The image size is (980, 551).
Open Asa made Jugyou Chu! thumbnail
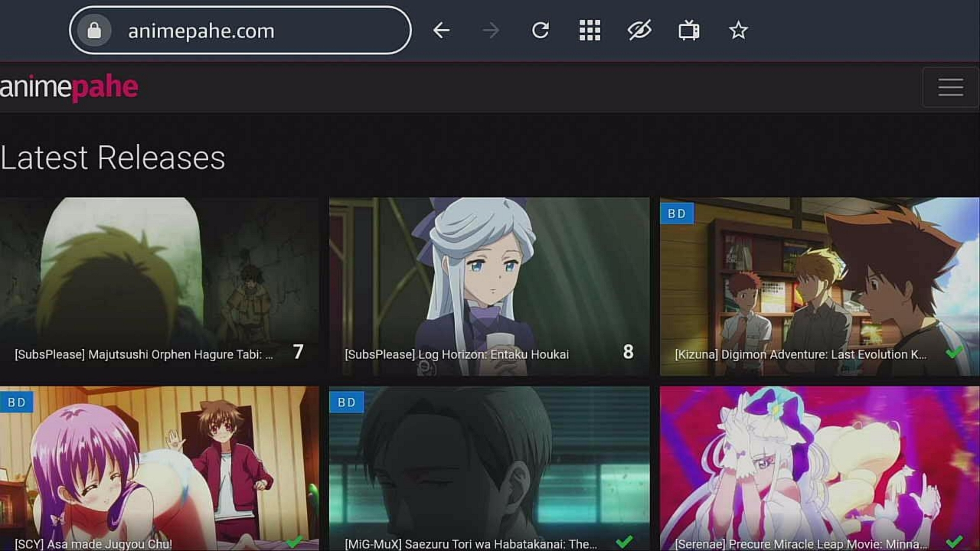click(159, 468)
